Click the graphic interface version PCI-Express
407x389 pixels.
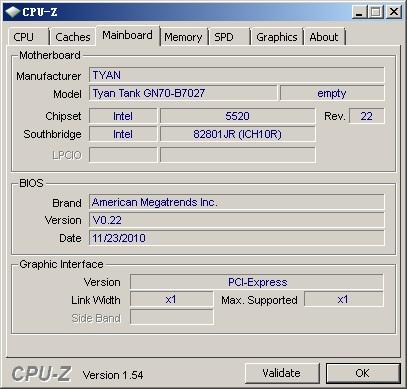coord(257,282)
